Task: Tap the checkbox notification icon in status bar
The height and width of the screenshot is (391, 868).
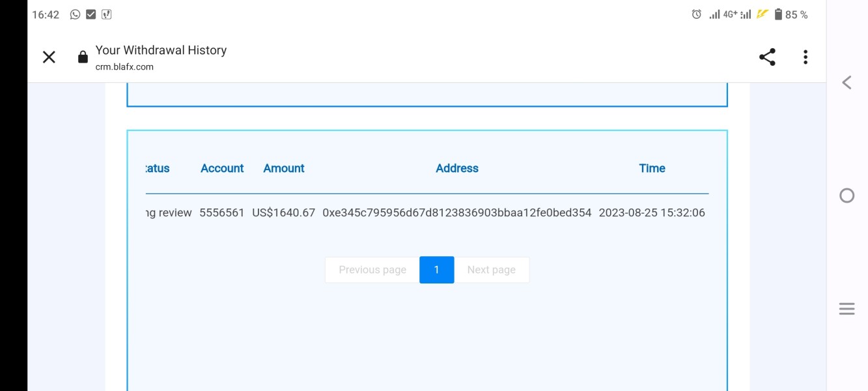Action: [x=91, y=14]
